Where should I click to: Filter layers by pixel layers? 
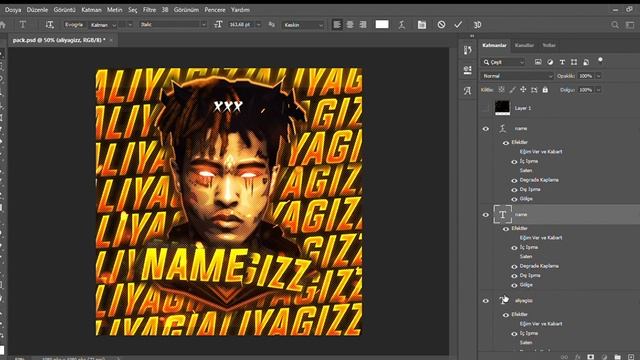[x=538, y=62]
